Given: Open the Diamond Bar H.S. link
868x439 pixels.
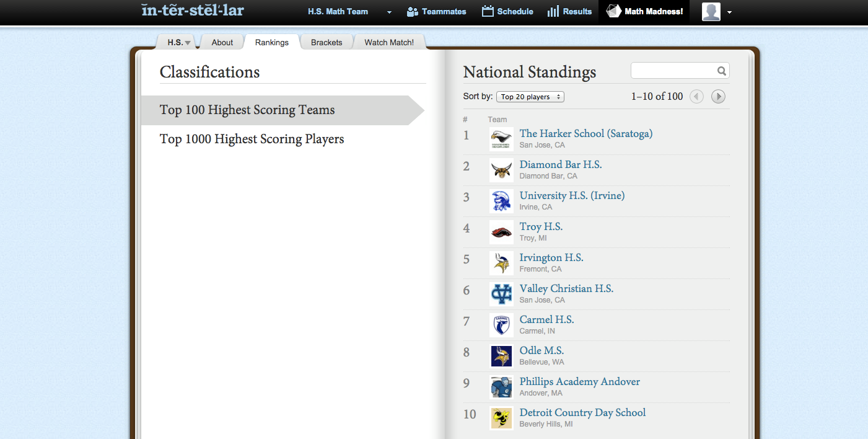Looking at the screenshot, I should pos(561,164).
